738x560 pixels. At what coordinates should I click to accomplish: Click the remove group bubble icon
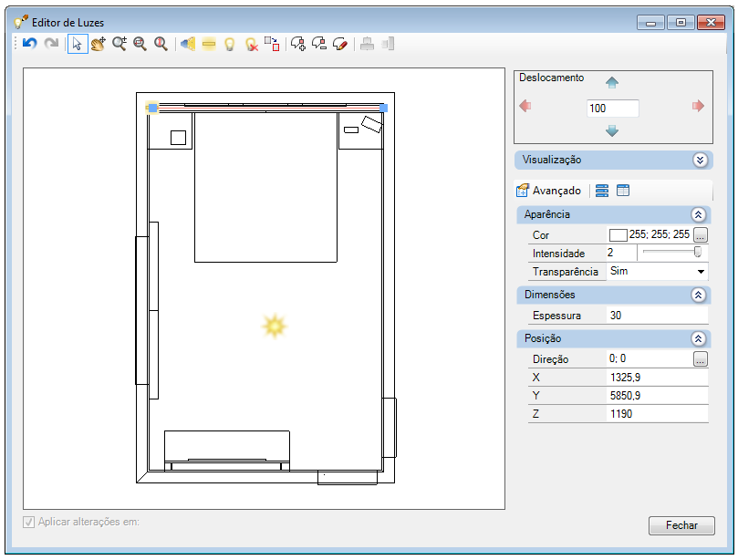[x=319, y=45]
